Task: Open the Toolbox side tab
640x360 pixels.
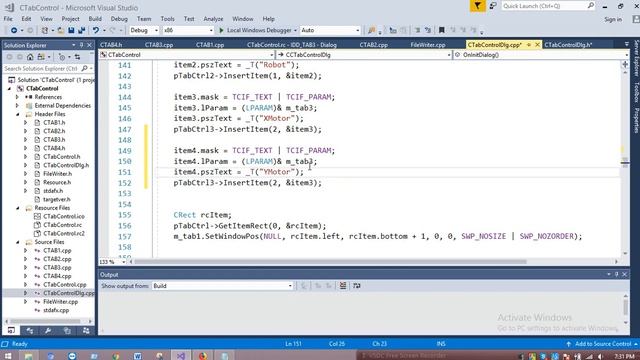Action: (636, 92)
